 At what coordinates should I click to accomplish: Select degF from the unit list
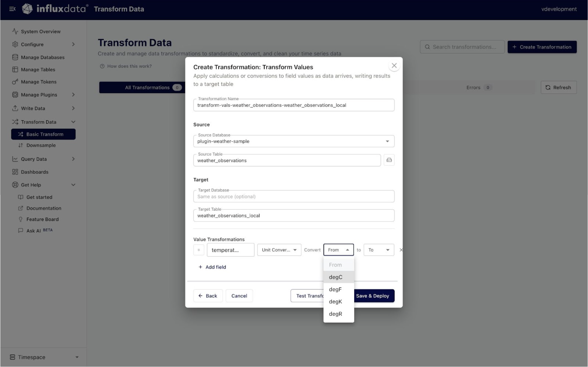click(339, 289)
